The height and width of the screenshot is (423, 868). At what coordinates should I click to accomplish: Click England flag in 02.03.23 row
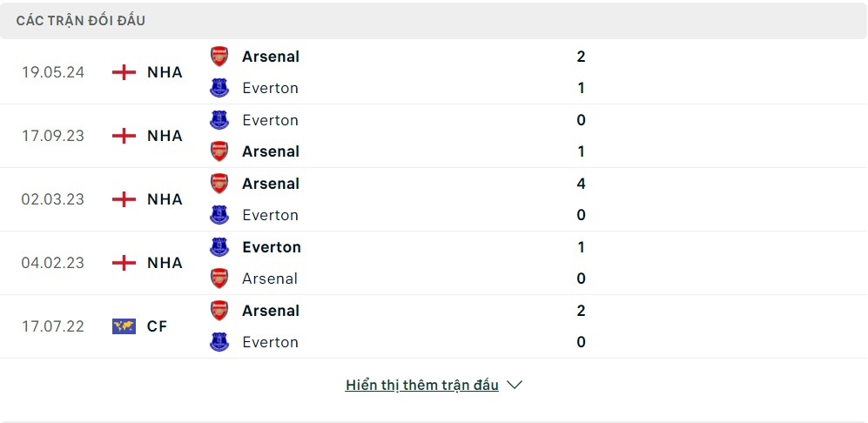click(x=124, y=199)
